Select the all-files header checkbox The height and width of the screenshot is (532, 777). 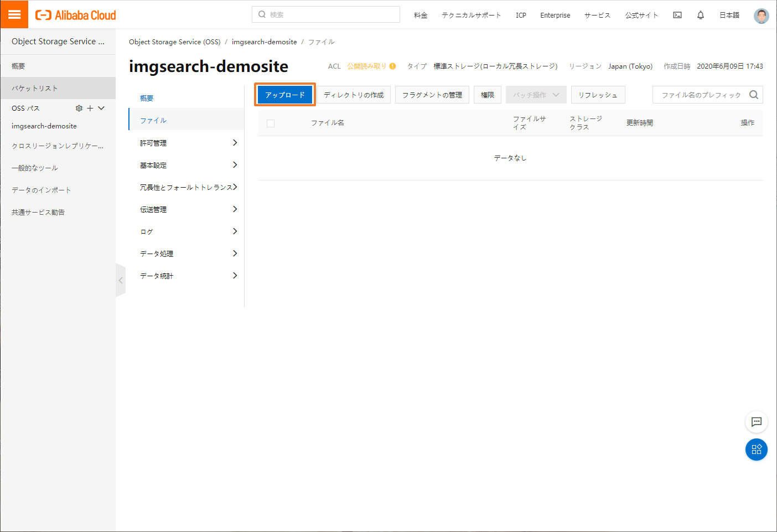coord(271,123)
